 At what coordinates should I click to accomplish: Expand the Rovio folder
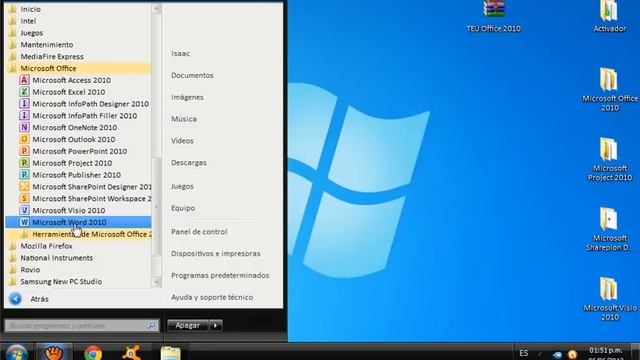[24, 269]
